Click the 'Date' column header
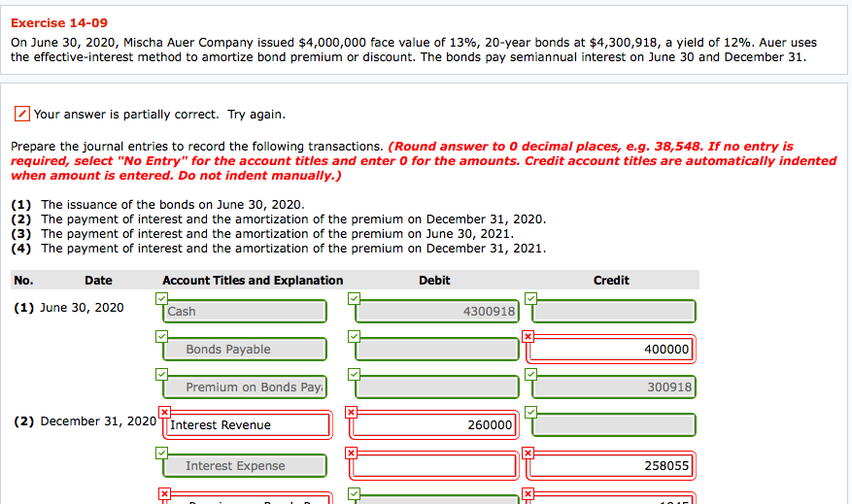Image resolution: width=852 pixels, height=504 pixels. [98, 281]
